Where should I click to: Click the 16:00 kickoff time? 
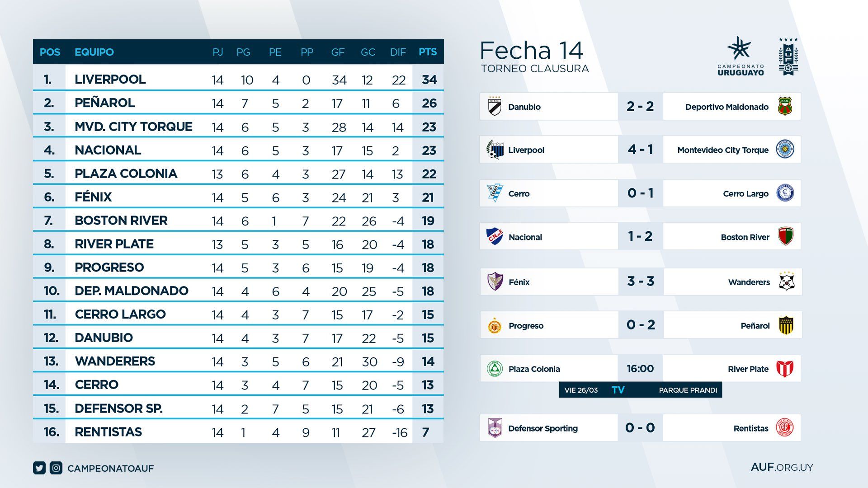(x=640, y=369)
